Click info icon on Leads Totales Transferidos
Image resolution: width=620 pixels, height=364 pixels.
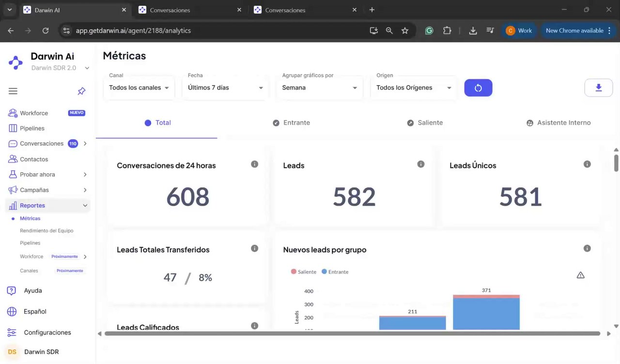pos(254,248)
